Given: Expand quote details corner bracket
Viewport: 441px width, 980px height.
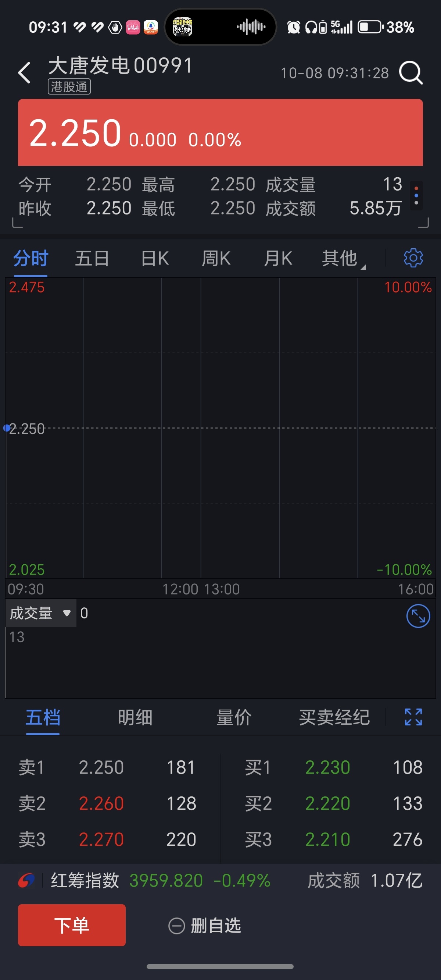Looking at the screenshot, I should 423,223.
